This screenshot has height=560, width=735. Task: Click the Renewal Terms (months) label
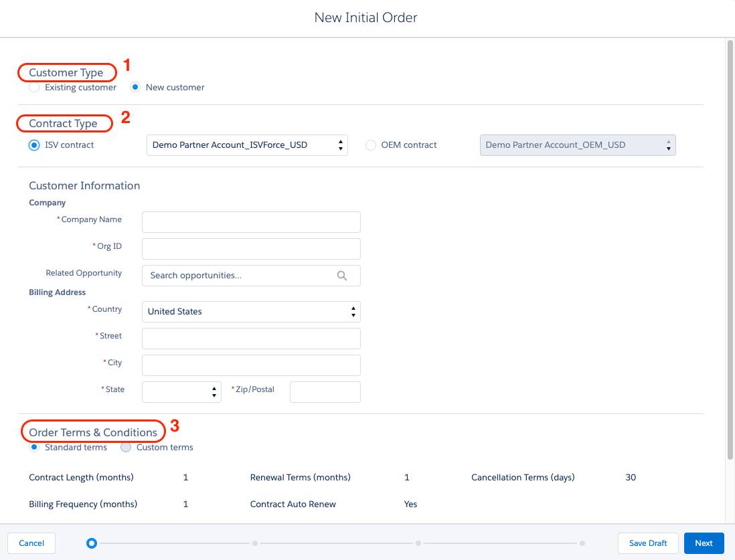click(x=301, y=478)
